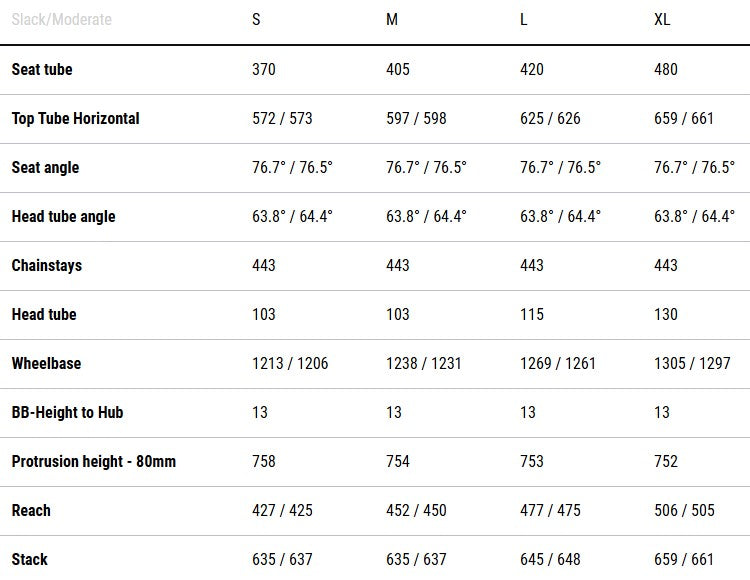Select the L size column header
Image resolution: width=750 pixels, height=580 pixels.
click(524, 20)
